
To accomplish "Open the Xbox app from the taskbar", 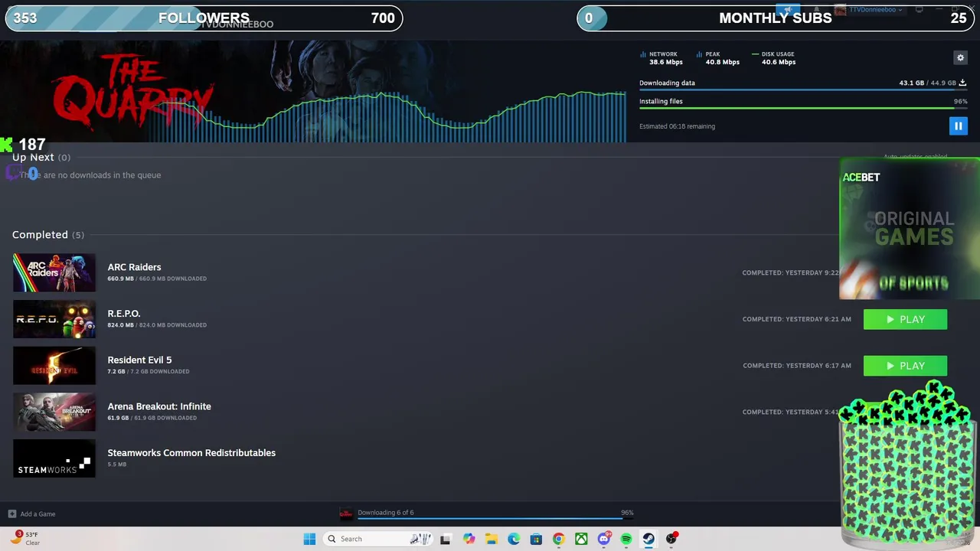I will [581, 539].
